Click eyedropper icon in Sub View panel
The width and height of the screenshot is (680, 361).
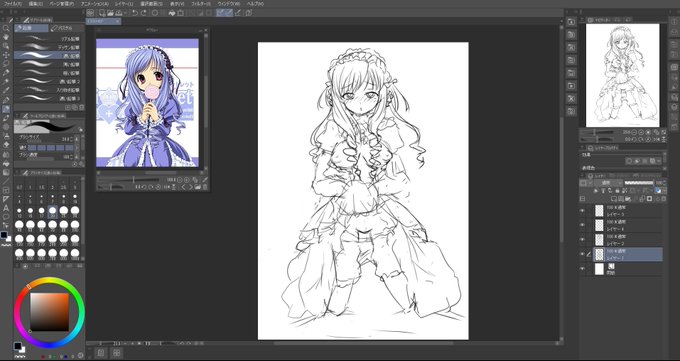coord(205,179)
